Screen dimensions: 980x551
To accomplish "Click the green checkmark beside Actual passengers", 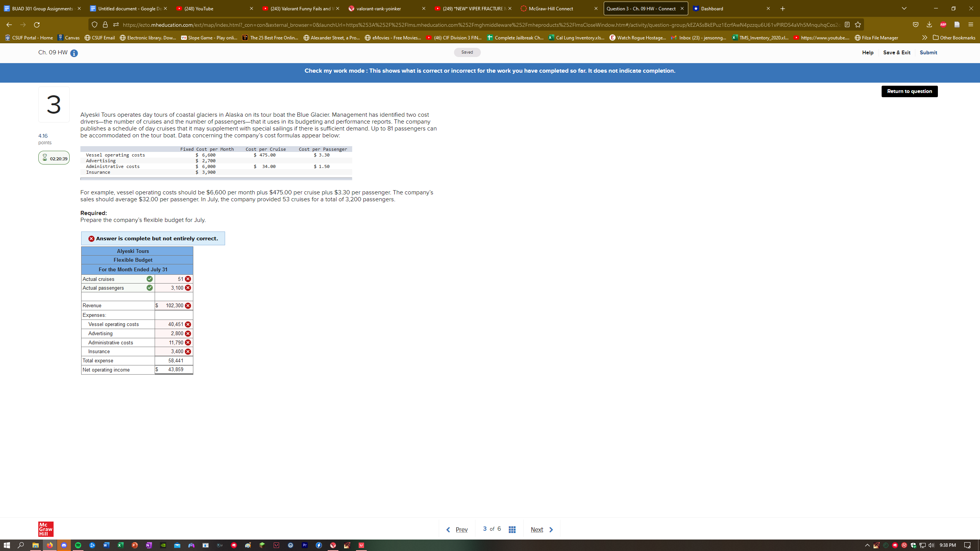I will pos(149,288).
